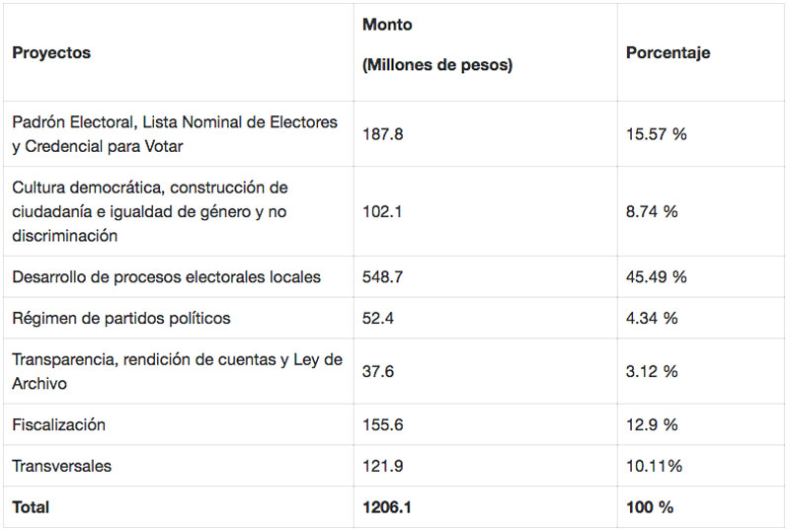
Task: Click the Transparencia, rendición de cuentas cell
Action: click(178, 371)
